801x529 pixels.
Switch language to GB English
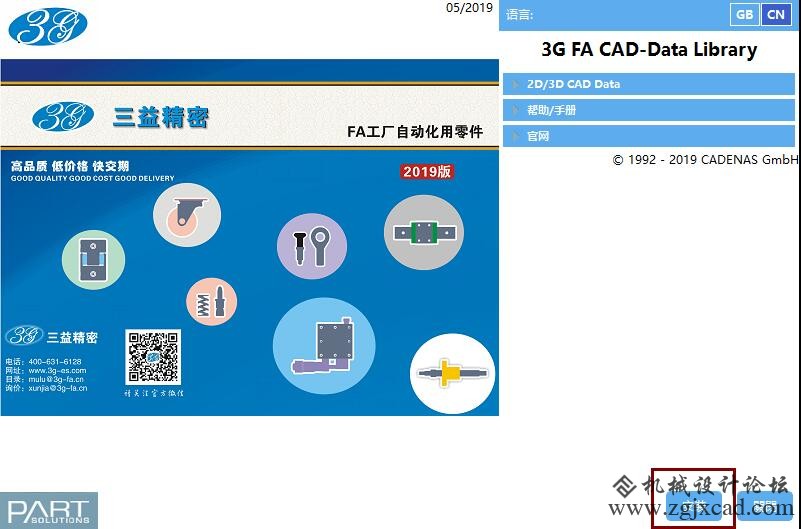(745, 14)
